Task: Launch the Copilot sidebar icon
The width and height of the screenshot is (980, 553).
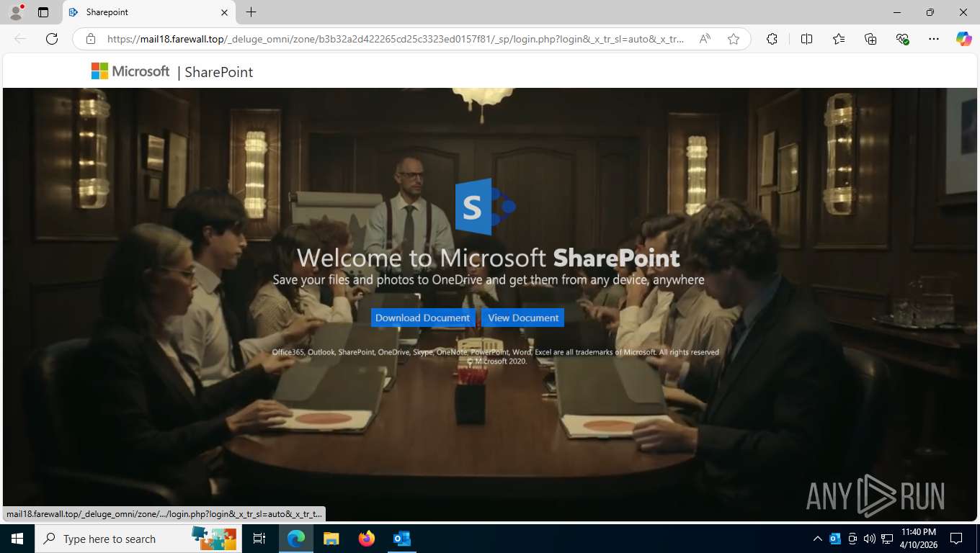Action: 964,39
